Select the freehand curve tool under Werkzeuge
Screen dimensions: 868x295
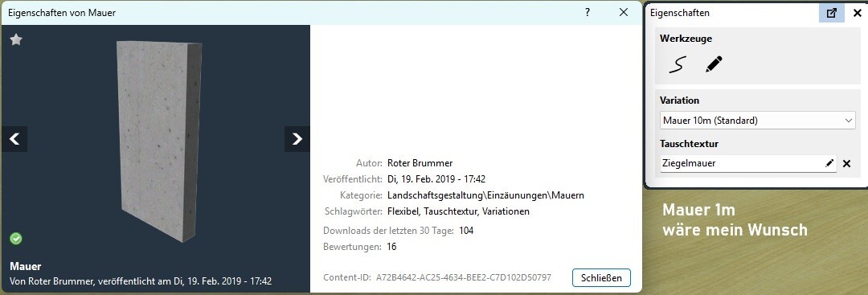(x=678, y=65)
